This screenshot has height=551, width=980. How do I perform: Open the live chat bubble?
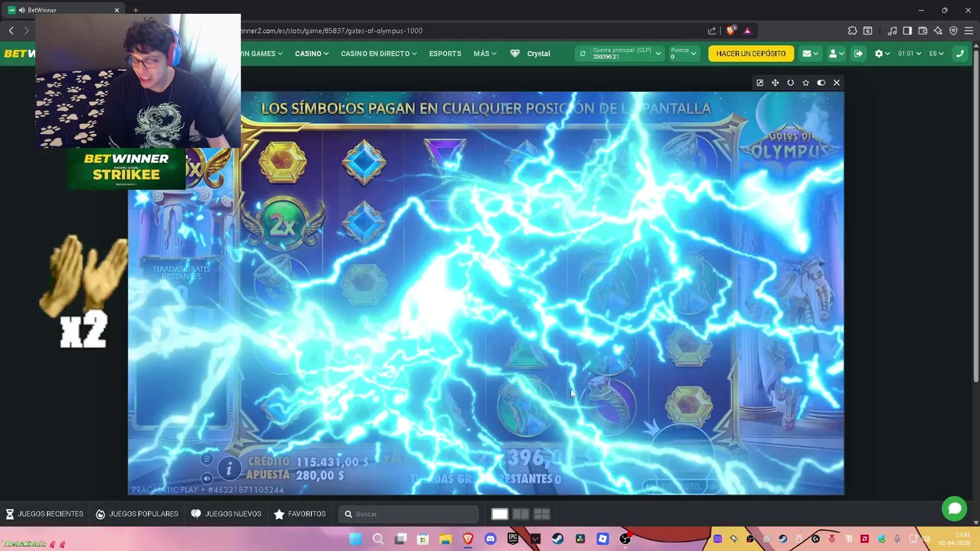pyautogui.click(x=954, y=508)
